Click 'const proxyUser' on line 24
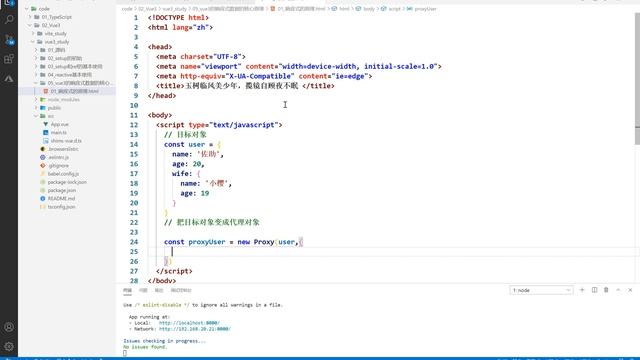640x360 pixels. [x=194, y=242]
